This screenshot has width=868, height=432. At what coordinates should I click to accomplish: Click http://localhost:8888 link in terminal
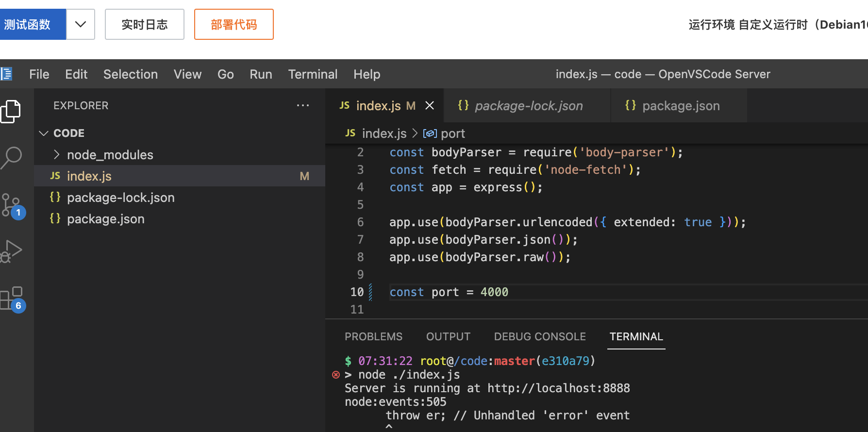[559, 388]
